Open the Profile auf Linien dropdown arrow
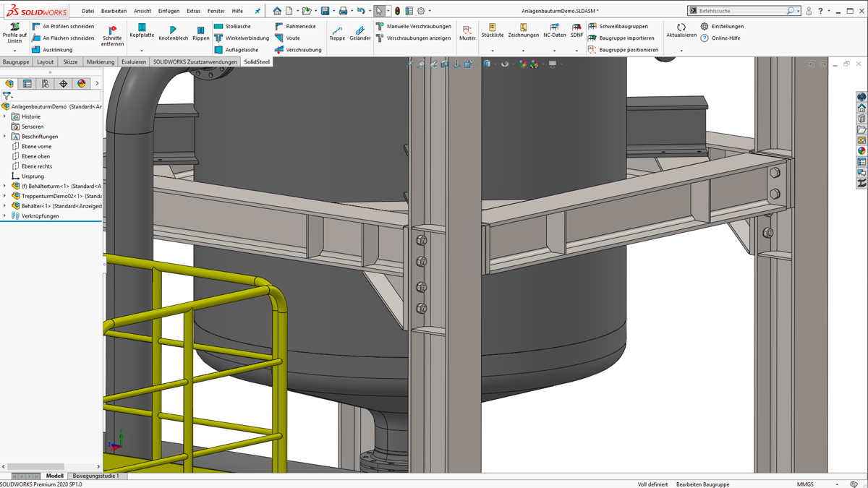 click(x=14, y=51)
